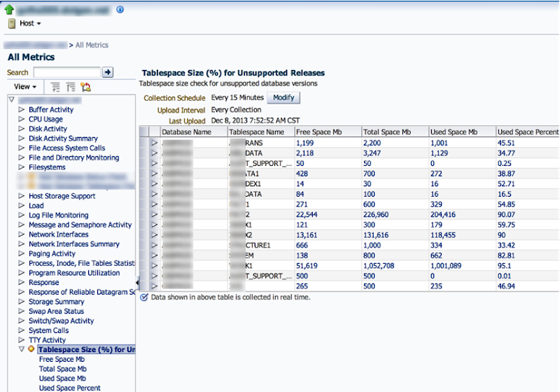Expand the Filesystems node

22,167
